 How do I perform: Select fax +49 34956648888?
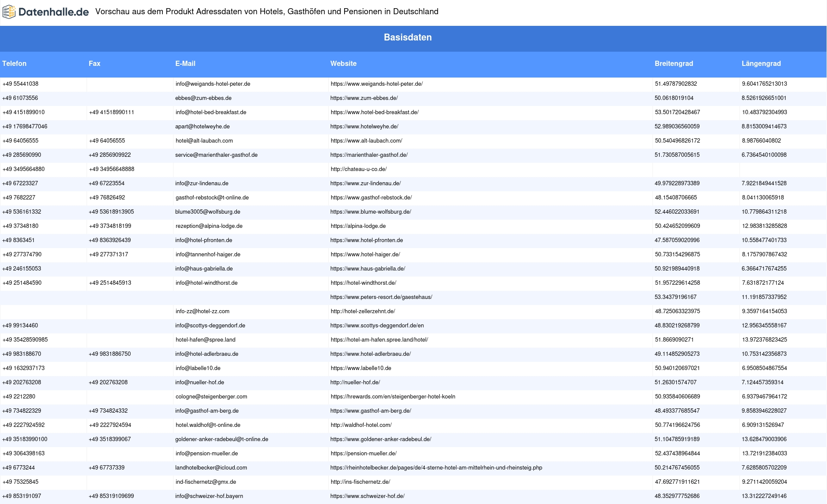pyautogui.click(x=112, y=169)
